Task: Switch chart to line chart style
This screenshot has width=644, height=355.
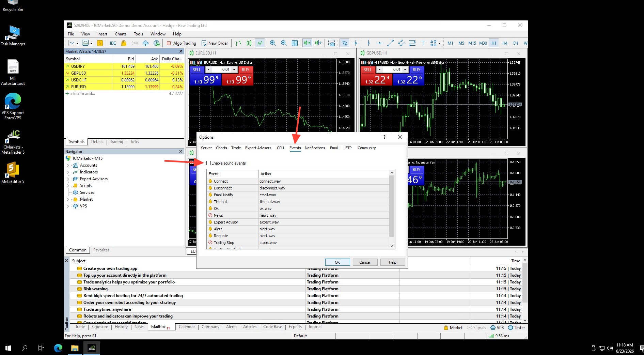Action: pyautogui.click(x=260, y=43)
